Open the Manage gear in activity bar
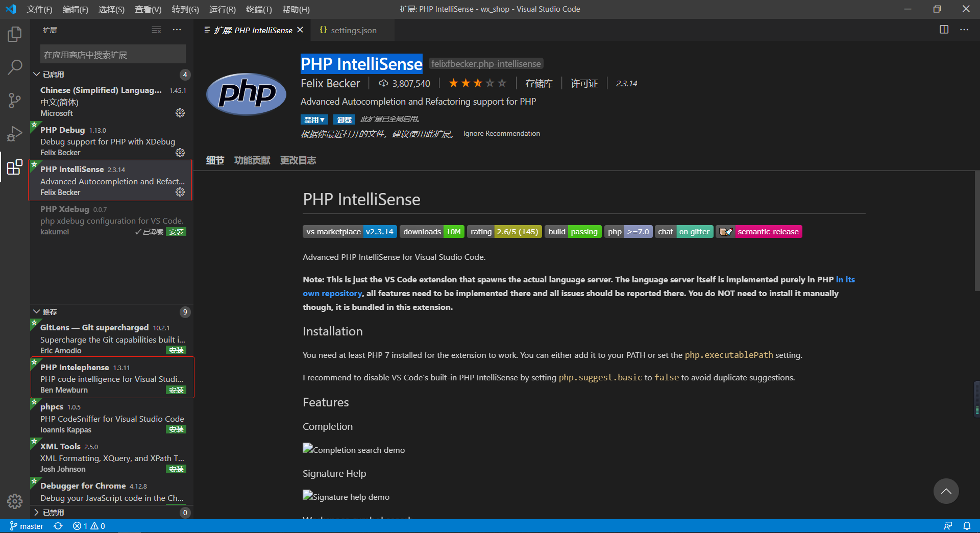Viewport: 980px width, 533px height. pyautogui.click(x=15, y=501)
